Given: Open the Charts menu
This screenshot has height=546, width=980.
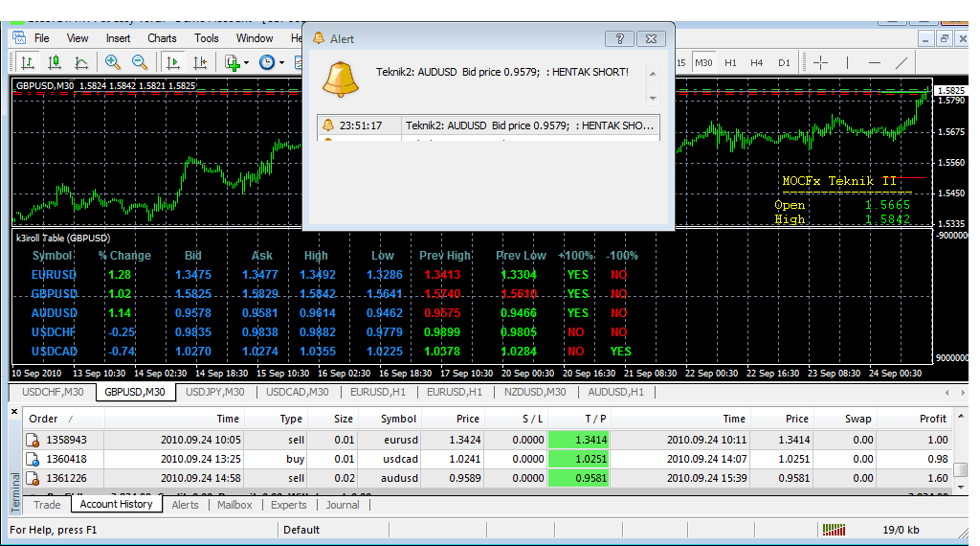Looking at the screenshot, I should (x=162, y=38).
